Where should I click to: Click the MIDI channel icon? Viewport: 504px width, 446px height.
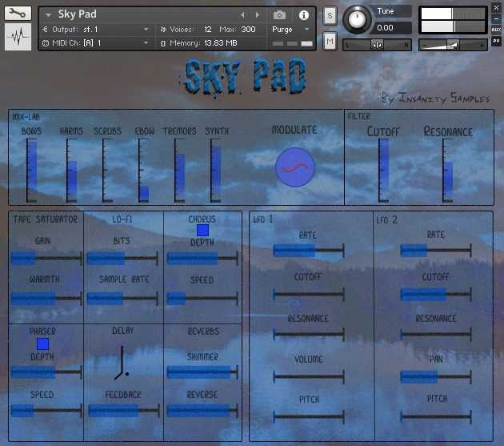coord(46,42)
